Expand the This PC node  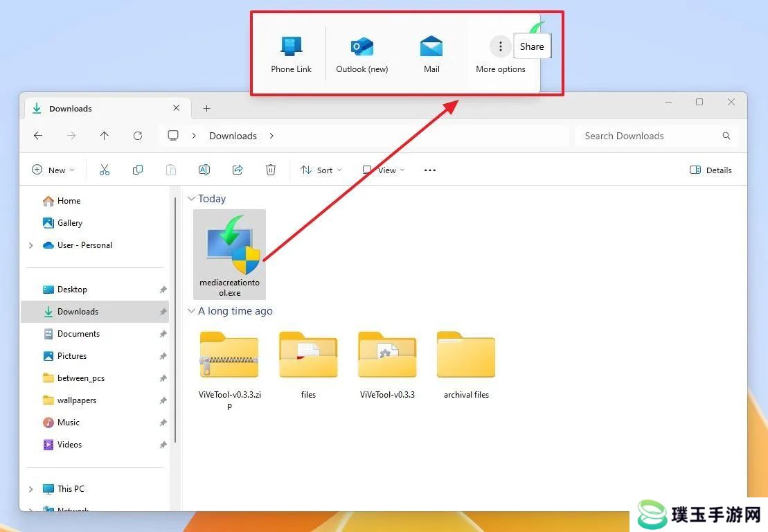(x=31, y=489)
